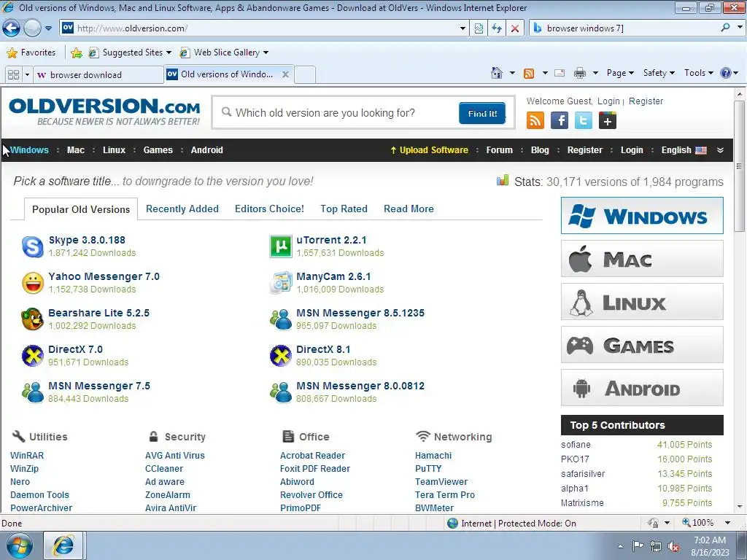
Task: Click the Action Center flag tray icon
Action: 638,546
